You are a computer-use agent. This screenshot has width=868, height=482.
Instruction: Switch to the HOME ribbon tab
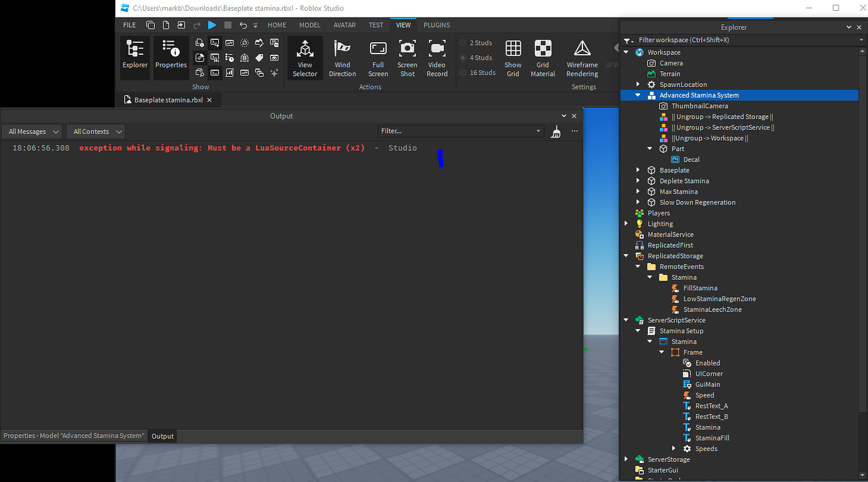coord(277,25)
